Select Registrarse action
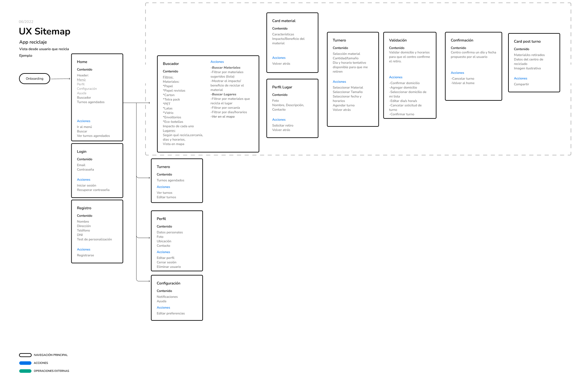 pyautogui.click(x=85, y=256)
